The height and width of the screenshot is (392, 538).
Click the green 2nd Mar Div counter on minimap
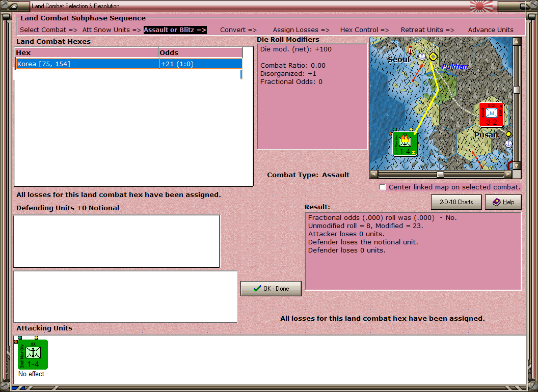pyautogui.click(x=405, y=144)
